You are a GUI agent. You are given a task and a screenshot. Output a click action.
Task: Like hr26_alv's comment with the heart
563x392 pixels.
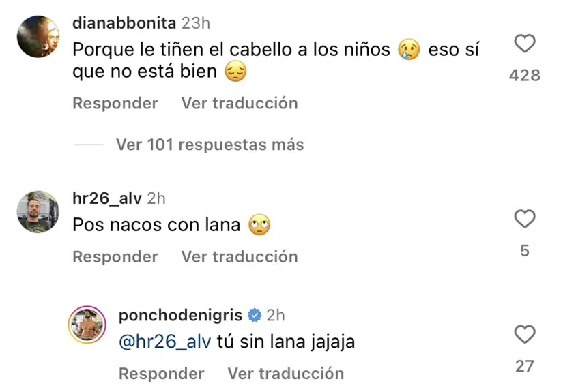[x=524, y=220]
